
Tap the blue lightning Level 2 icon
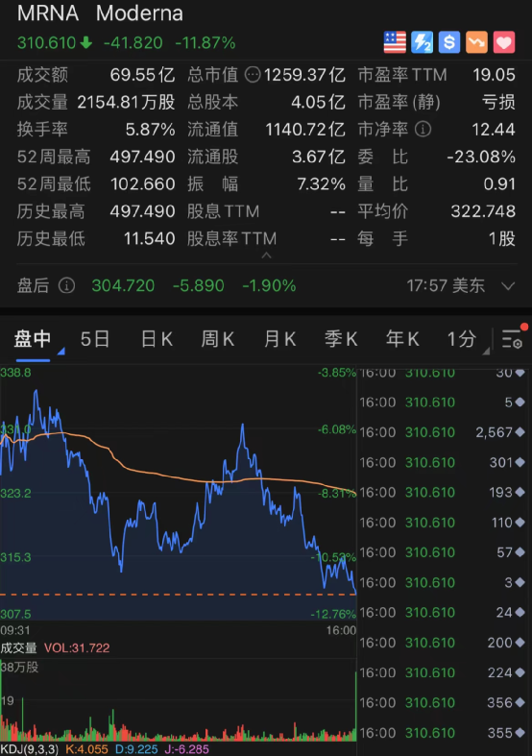[423, 42]
